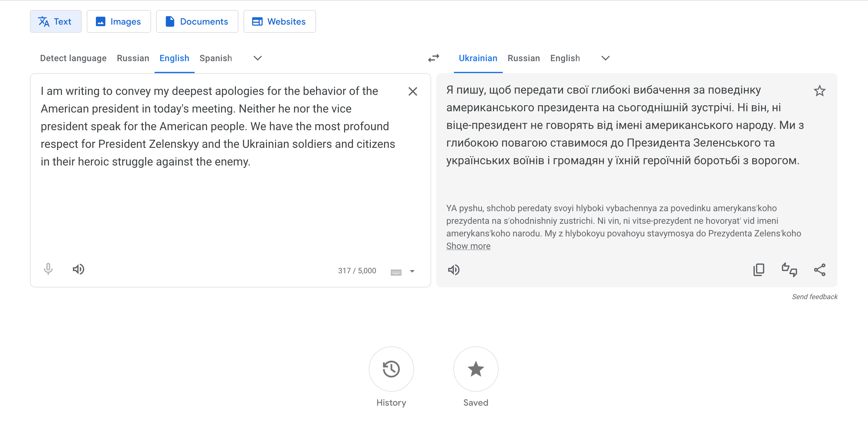
Task: Swap source and target languages
Action: [434, 58]
